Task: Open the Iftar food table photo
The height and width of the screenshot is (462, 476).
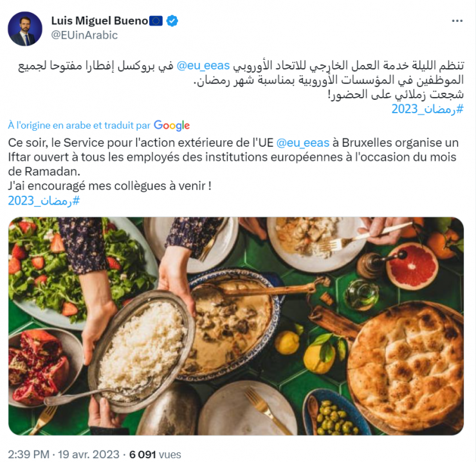Action: pyautogui.click(x=236, y=326)
